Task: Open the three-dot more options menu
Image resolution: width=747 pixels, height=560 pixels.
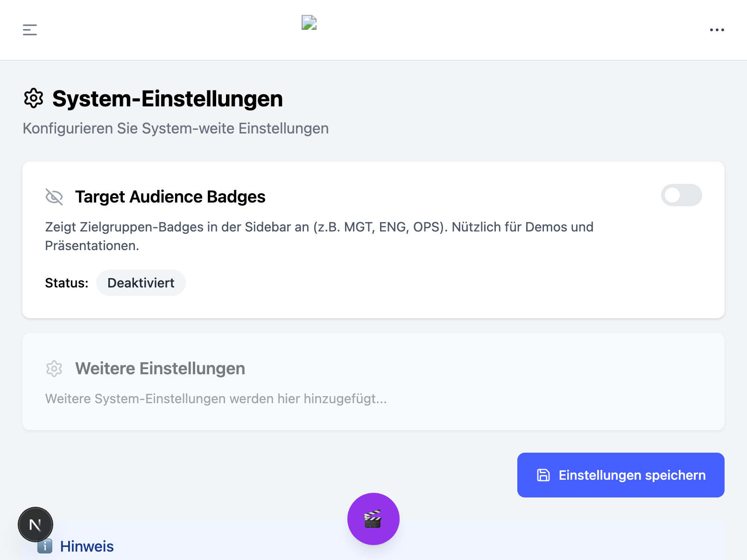Action: coord(717,30)
